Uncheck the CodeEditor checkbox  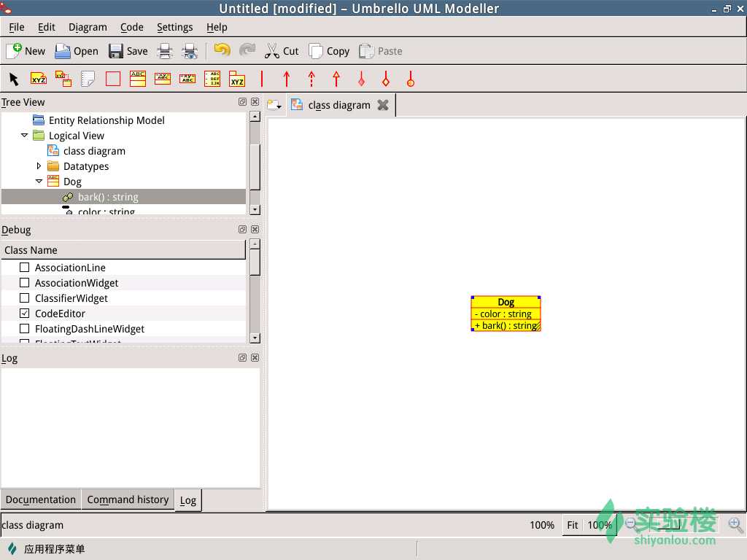pyautogui.click(x=24, y=313)
